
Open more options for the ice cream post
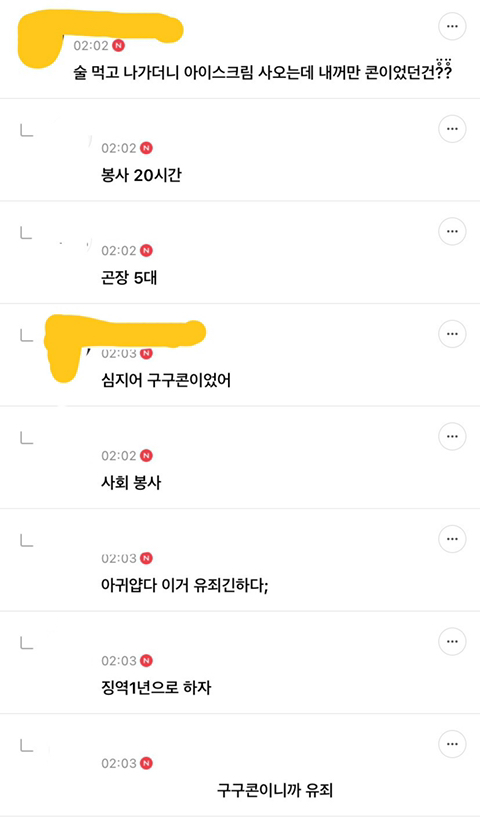coord(452,26)
